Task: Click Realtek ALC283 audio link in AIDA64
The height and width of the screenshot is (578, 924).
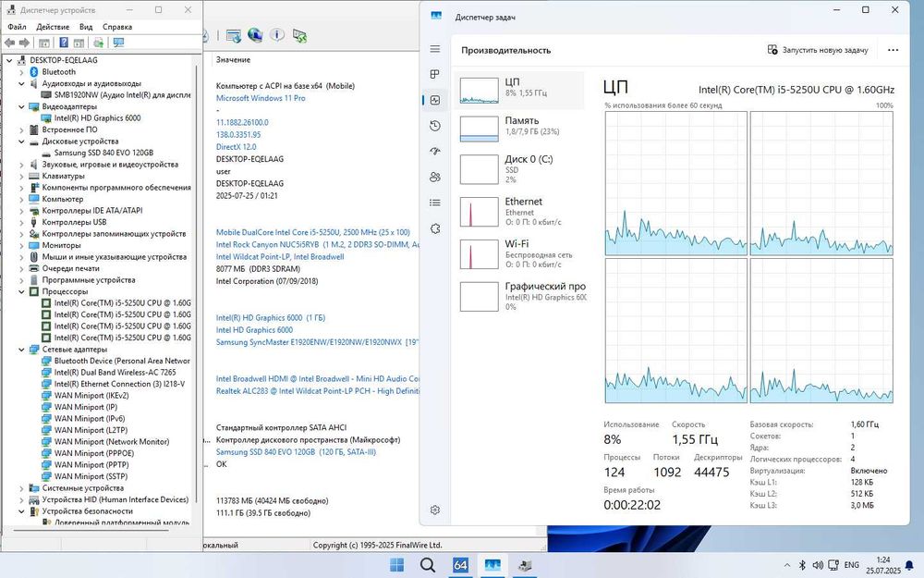Action: click(317, 391)
